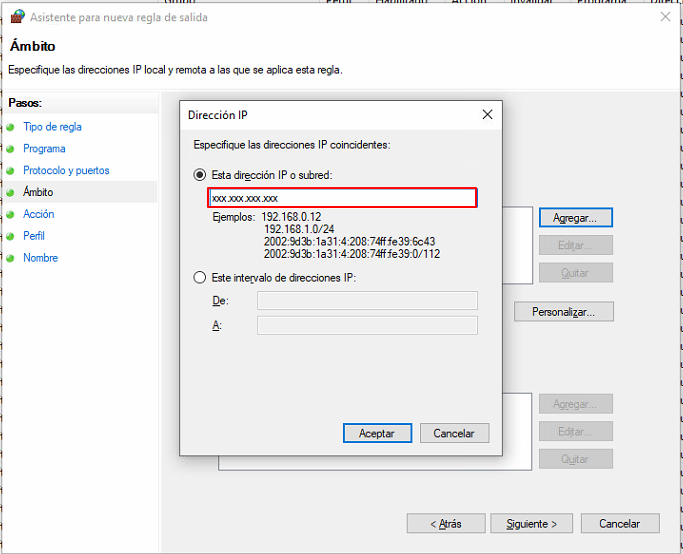Click Cancelar in the Dirección IP dialog

(x=454, y=433)
